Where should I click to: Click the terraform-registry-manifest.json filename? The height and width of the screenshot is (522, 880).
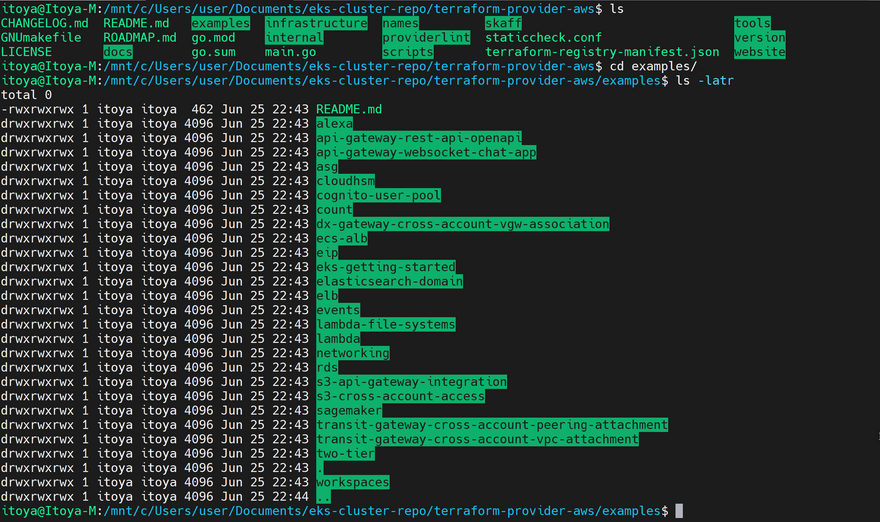click(601, 52)
